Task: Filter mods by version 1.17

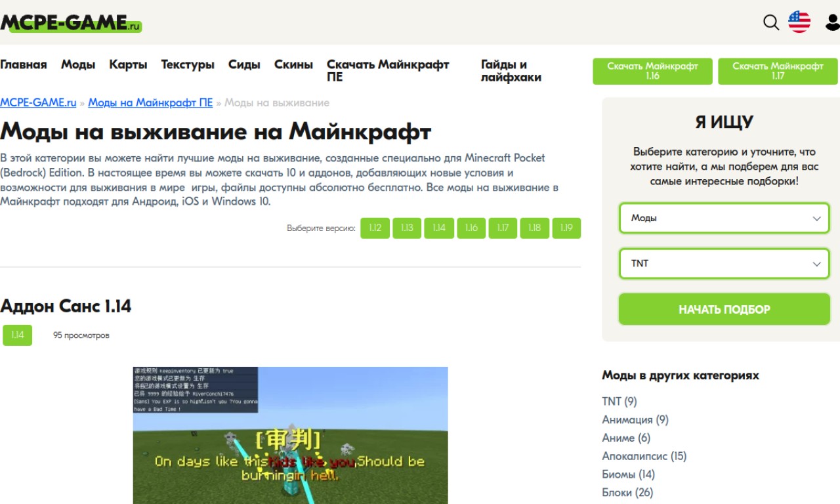Action: (503, 228)
